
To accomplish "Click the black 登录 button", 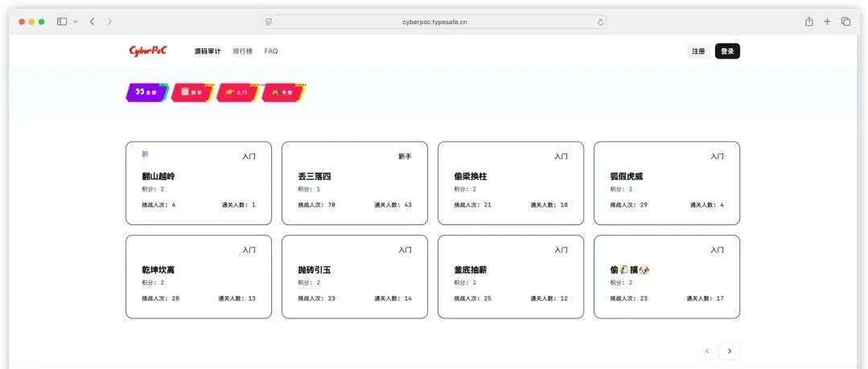I will (x=727, y=51).
